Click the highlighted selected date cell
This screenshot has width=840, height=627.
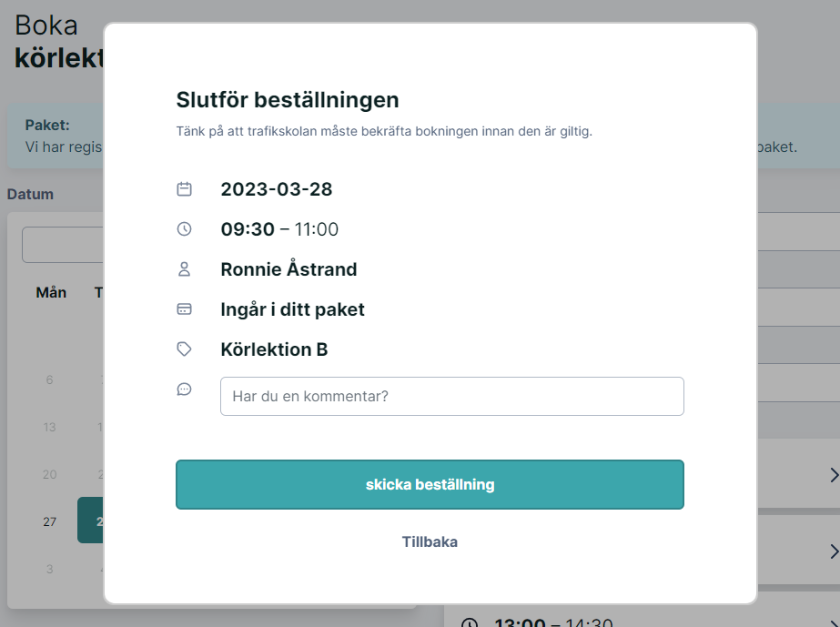[90, 521]
